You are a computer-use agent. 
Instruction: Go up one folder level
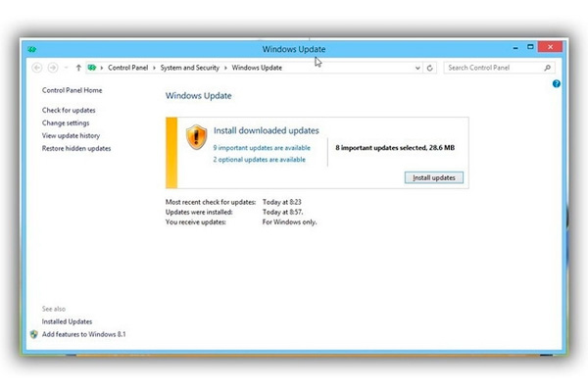pos(78,68)
